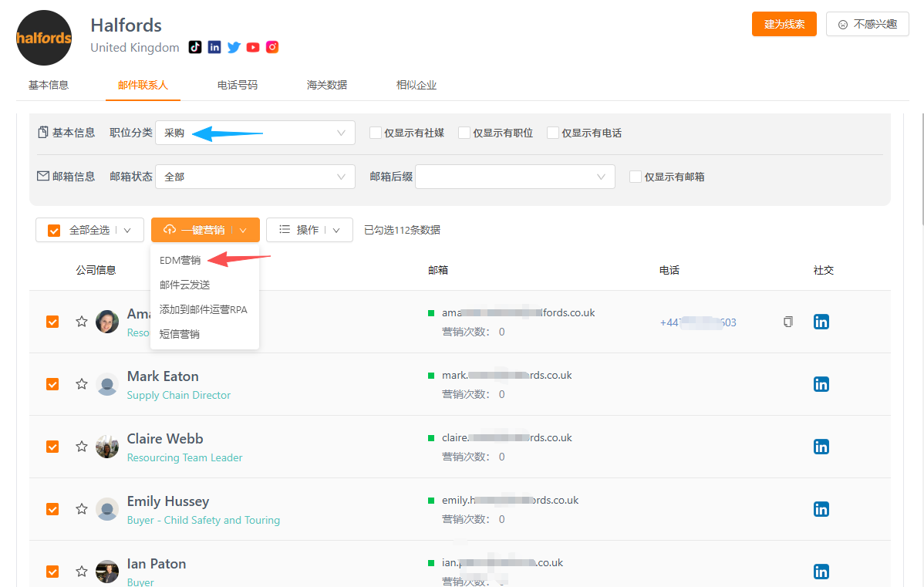Toggle 仅显示有电话 checkbox

tap(553, 133)
